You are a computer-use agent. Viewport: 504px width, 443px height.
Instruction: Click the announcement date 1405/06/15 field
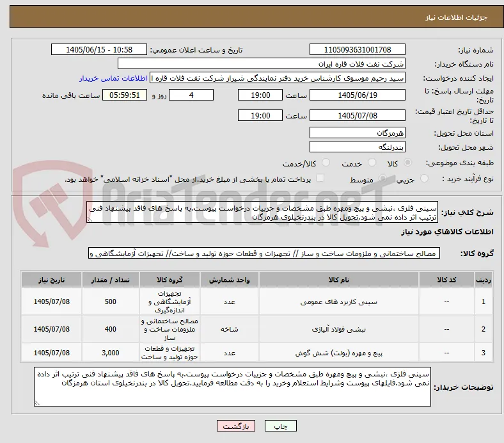coord(99,50)
